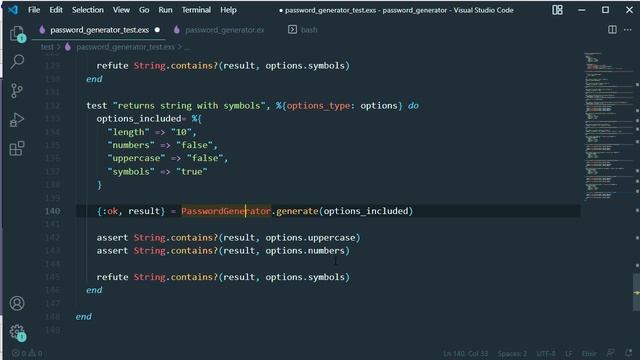Click ':ok' atom on line 140
Viewport: 640px width, 360px height.
tap(110, 211)
